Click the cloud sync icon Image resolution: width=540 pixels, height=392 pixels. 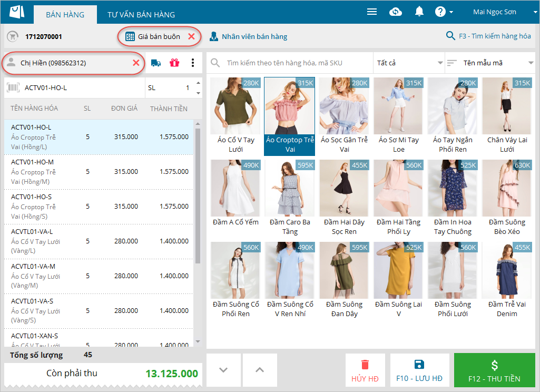pyautogui.click(x=395, y=12)
